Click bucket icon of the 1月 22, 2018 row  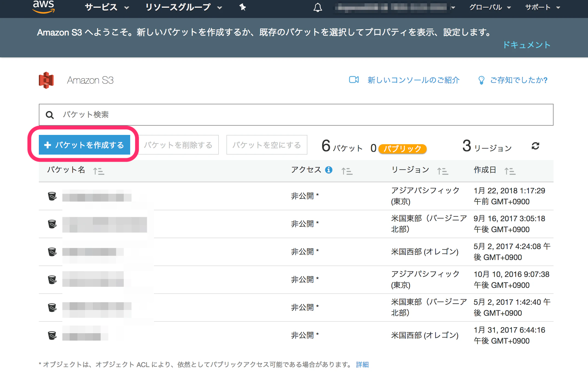[52, 196]
